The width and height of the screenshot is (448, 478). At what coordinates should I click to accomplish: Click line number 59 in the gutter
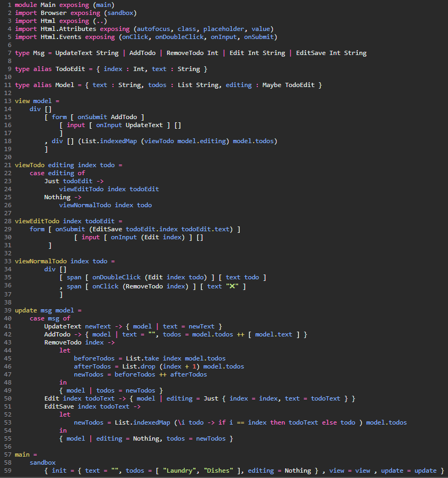pyautogui.click(x=7, y=471)
